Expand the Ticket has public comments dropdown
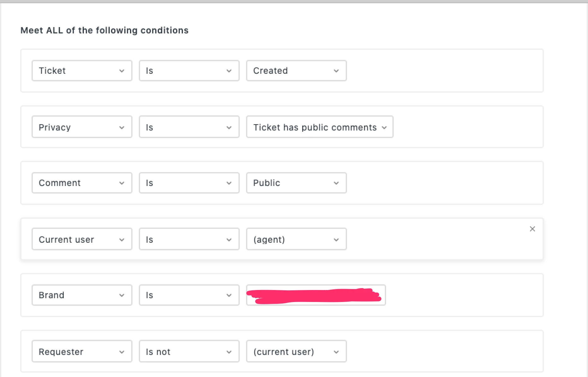Image resolution: width=588 pixels, height=377 pixels. point(320,127)
